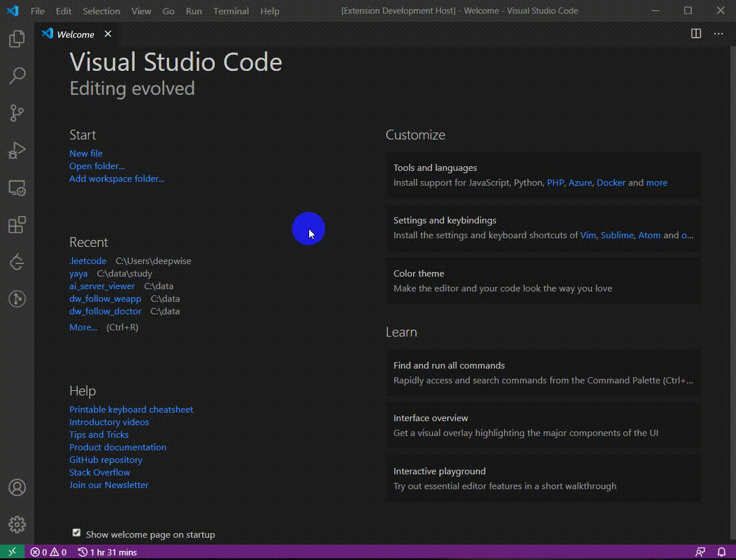Open recent folder dw_follow_weapp

pos(105,298)
